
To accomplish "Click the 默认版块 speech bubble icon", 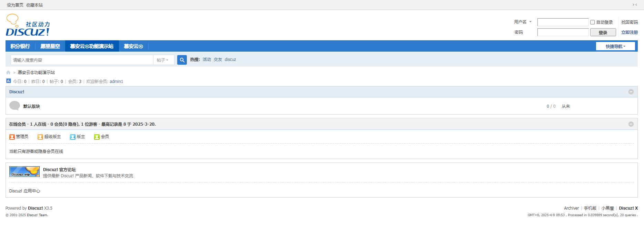I will 14,106.
